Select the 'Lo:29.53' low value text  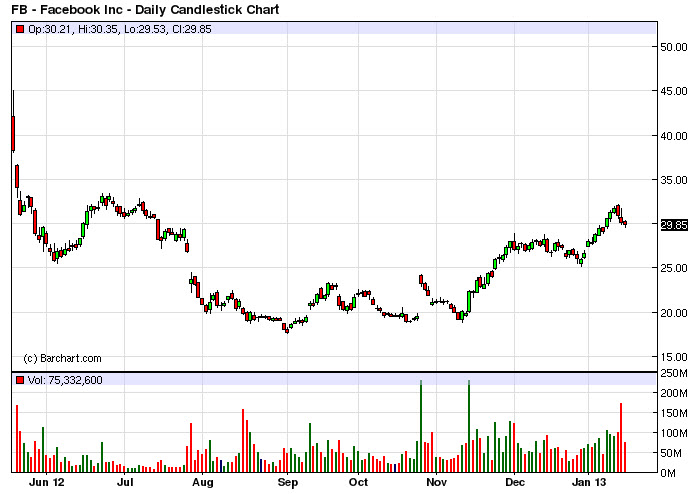pos(145,29)
